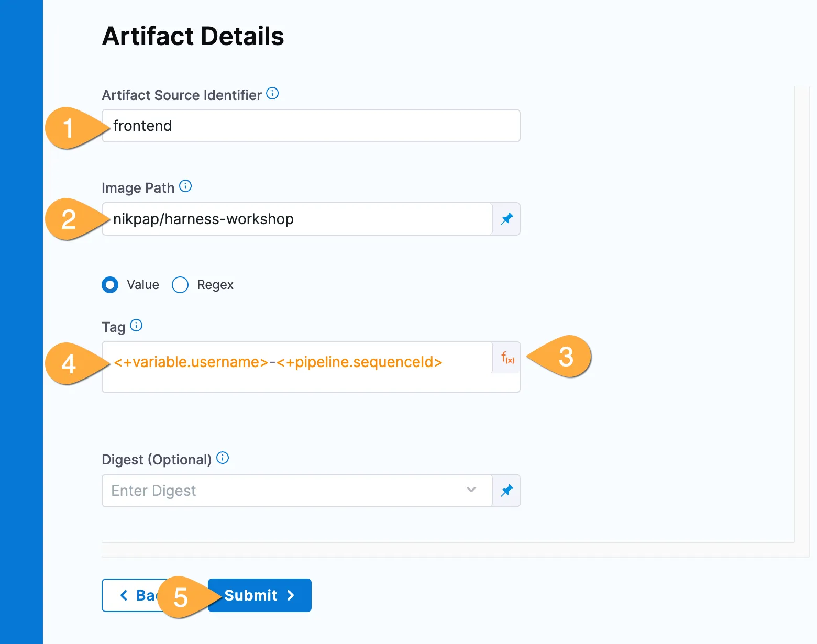The image size is (817, 644).
Task: Click the f(x) expression icon on Tag
Action: pyautogui.click(x=507, y=358)
